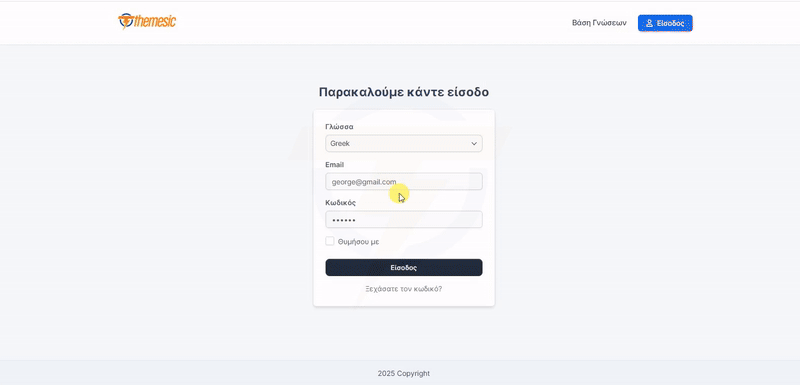Click the themesic logo

tap(147, 21)
